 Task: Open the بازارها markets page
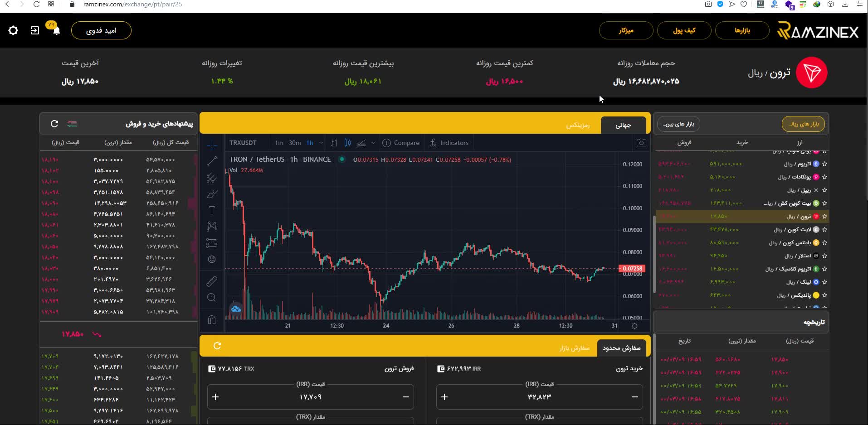coord(742,30)
